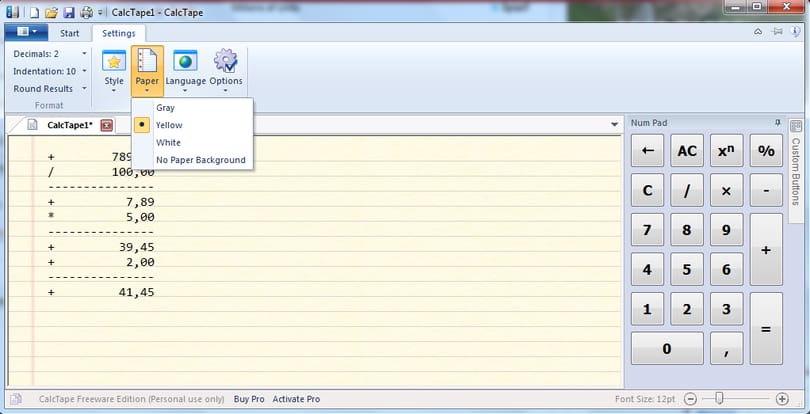Click the number 5 key
The image size is (810, 414).
tap(687, 269)
